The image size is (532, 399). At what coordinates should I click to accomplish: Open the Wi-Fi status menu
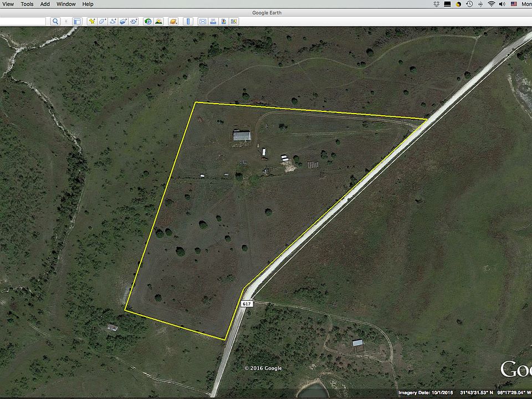[492, 4]
